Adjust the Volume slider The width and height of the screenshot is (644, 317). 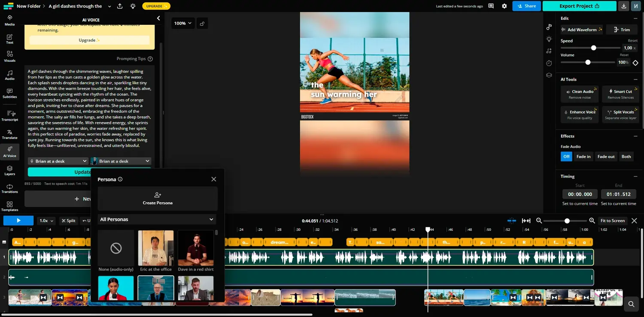tap(588, 62)
